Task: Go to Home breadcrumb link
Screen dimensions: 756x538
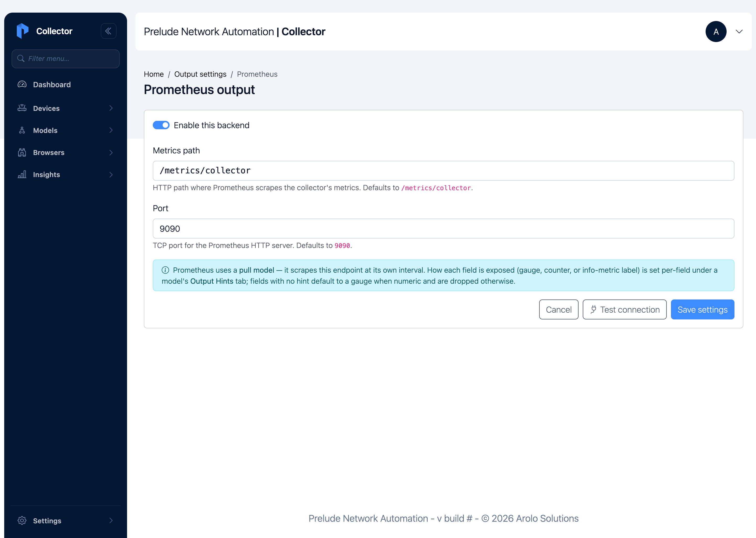Action: click(154, 74)
